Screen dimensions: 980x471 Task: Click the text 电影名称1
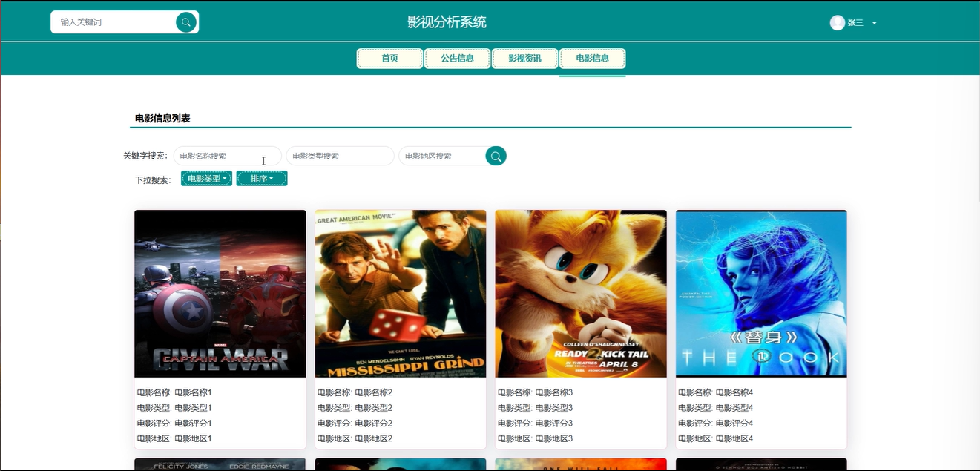click(x=193, y=392)
